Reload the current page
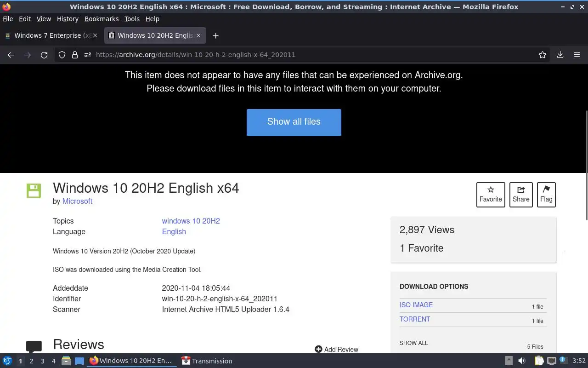Viewport: 588px width, 368px height. [44, 55]
